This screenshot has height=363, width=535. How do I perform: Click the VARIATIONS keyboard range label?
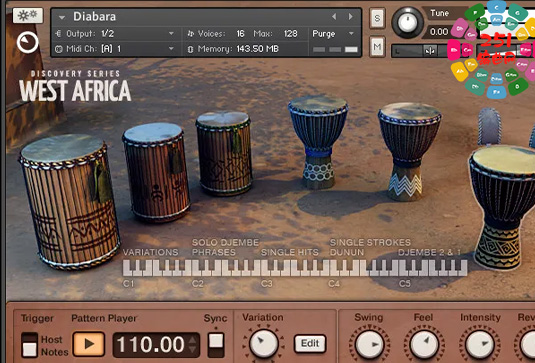click(x=150, y=252)
